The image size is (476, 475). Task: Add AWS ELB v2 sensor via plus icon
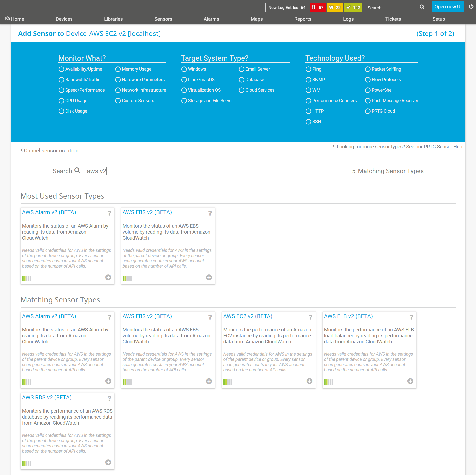(x=410, y=381)
